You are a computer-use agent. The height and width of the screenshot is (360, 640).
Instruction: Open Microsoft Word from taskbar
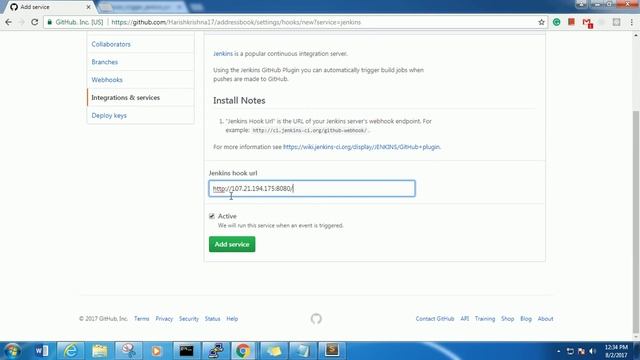pyautogui.click(x=42, y=351)
